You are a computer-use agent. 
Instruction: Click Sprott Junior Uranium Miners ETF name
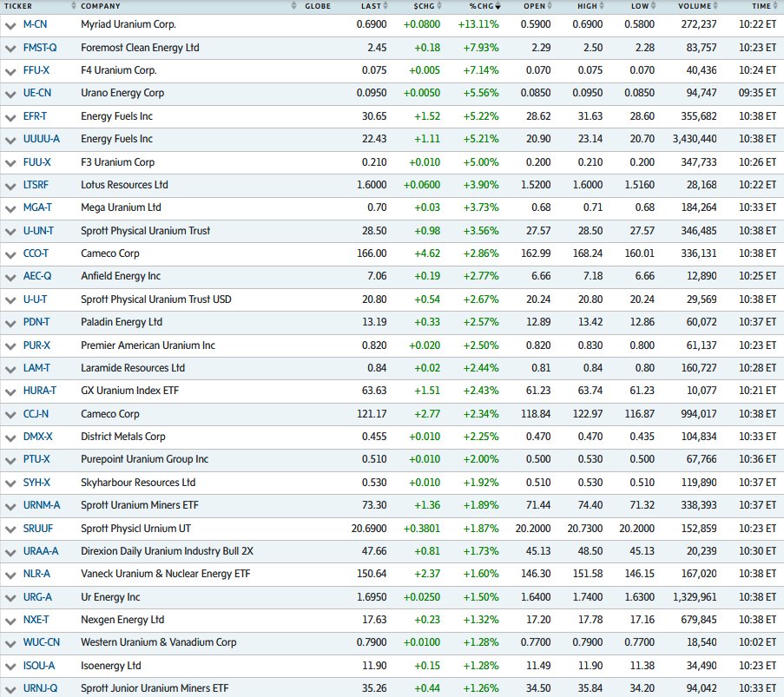click(155, 687)
